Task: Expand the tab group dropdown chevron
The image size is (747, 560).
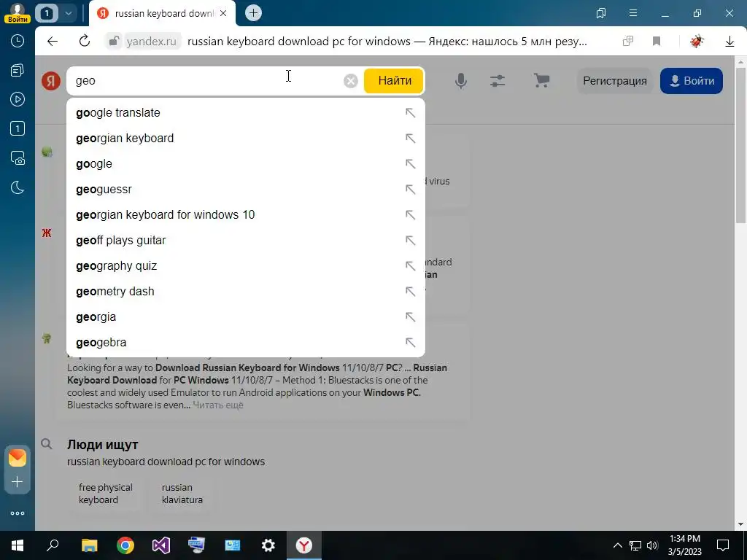Action: coord(68,13)
